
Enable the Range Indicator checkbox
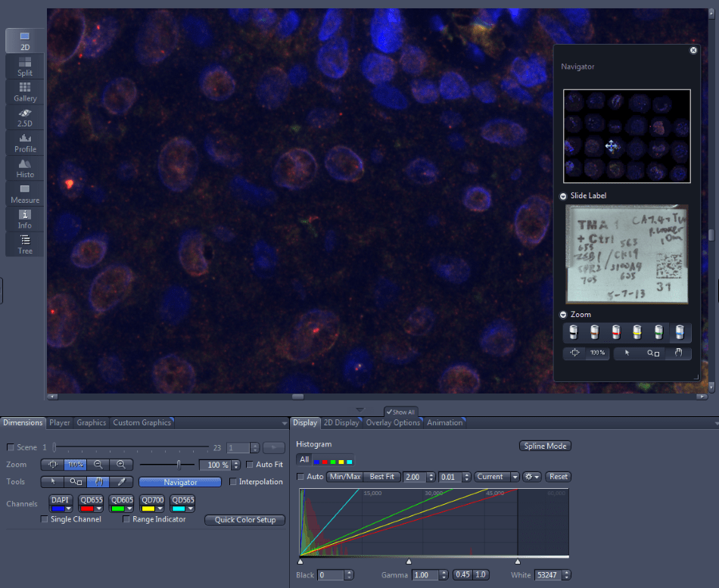coord(126,519)
